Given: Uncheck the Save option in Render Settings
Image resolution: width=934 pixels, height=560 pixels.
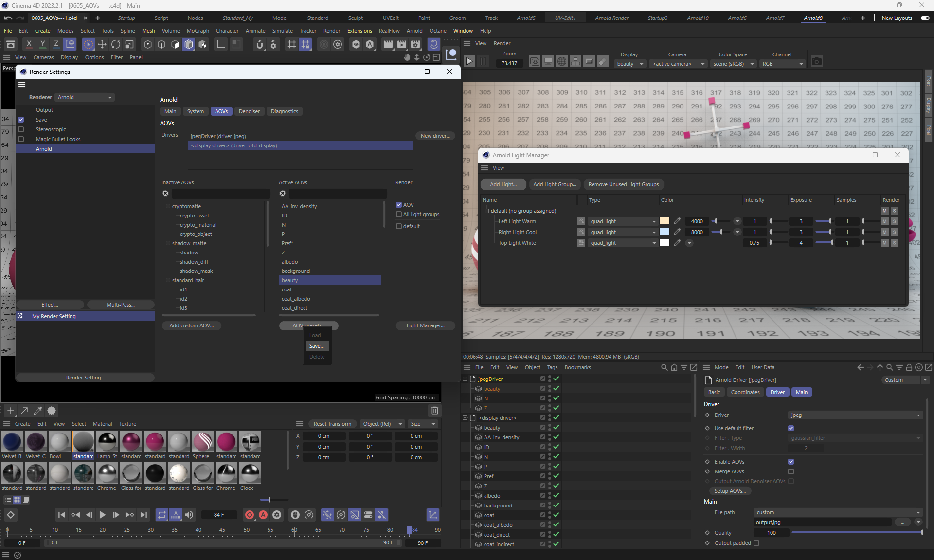Looking at the screenshot, I should point(21,120).
